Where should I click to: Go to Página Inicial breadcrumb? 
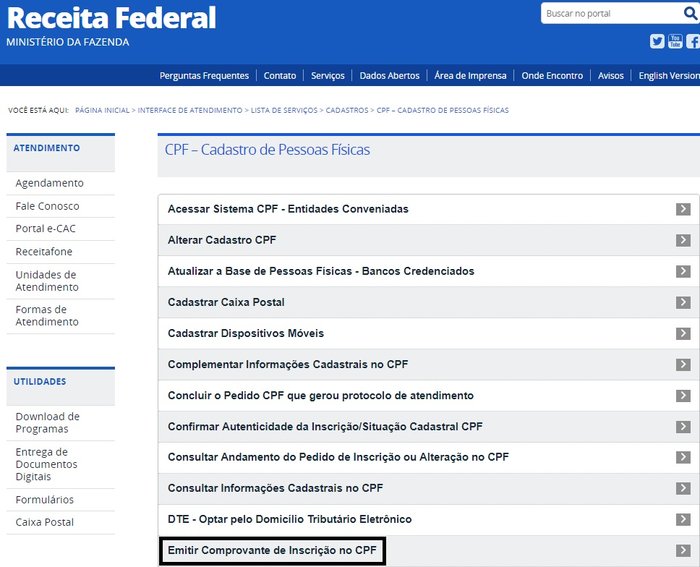click(x=102, y=110)
